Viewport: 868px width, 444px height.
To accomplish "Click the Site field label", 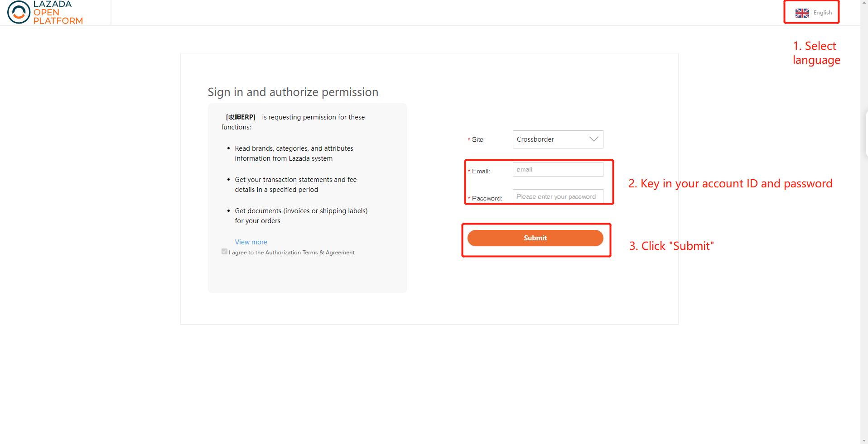I will click(477, 139).
